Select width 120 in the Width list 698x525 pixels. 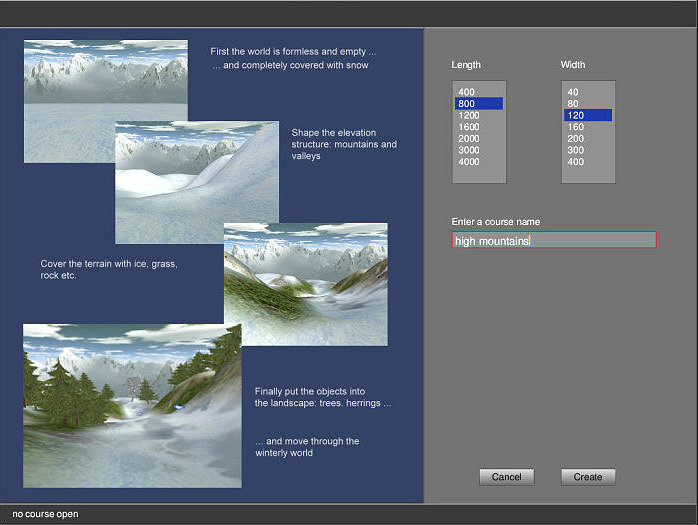(x=588, y=115)
